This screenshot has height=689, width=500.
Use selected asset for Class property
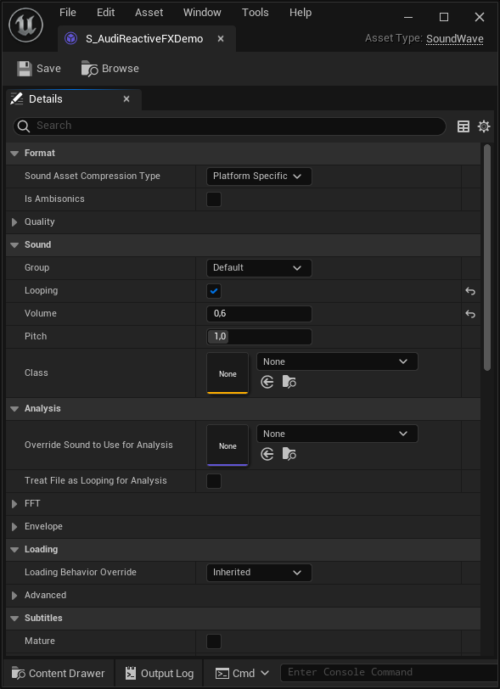coord(267,382)
